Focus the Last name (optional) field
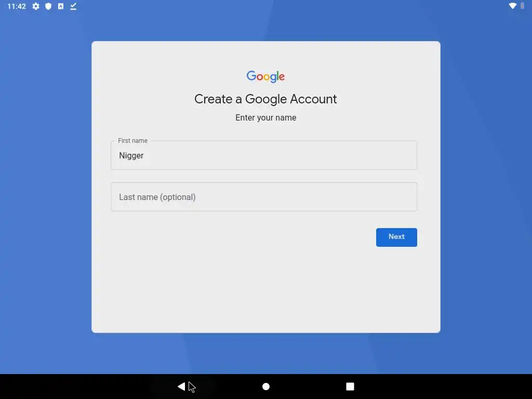The height and width of the screenshot is (399, 532). pos(264,197)
